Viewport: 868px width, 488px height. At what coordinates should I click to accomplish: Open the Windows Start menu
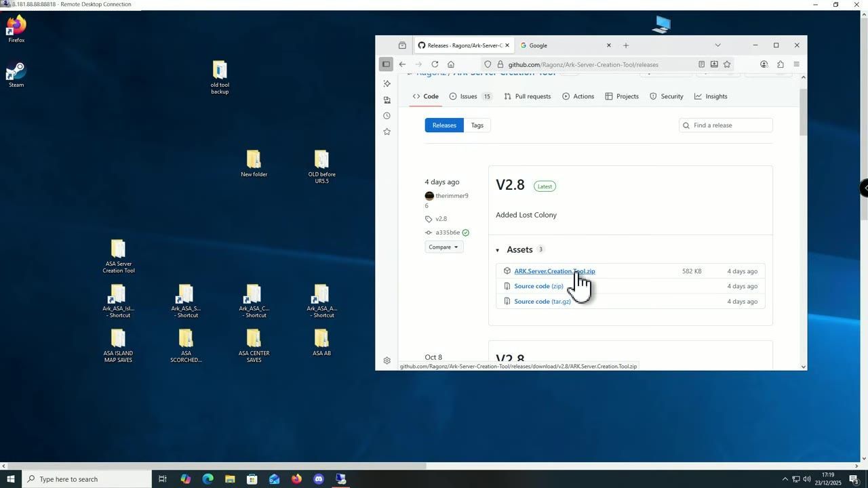pos(10,479)
